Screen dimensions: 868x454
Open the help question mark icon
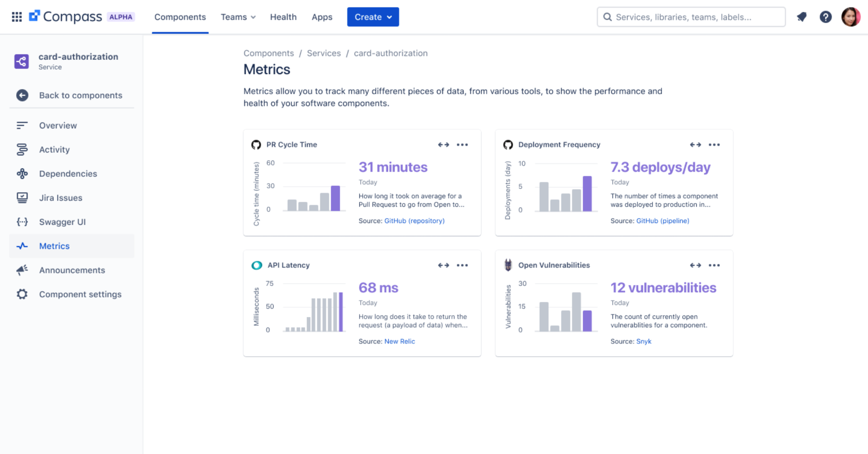pos(826,17)
